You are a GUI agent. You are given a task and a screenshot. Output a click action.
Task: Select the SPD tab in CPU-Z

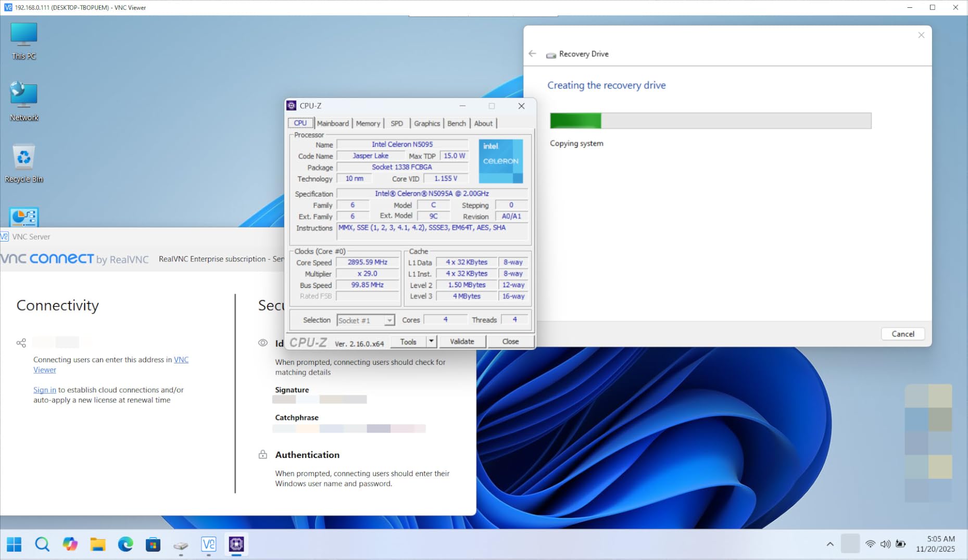click(397, 123)
